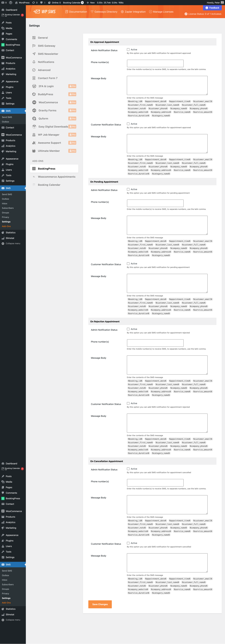Screen dimensions: 225x644
Task: Enable Admin Notification Active under On Pending Appointment
Action: point(128,189)
